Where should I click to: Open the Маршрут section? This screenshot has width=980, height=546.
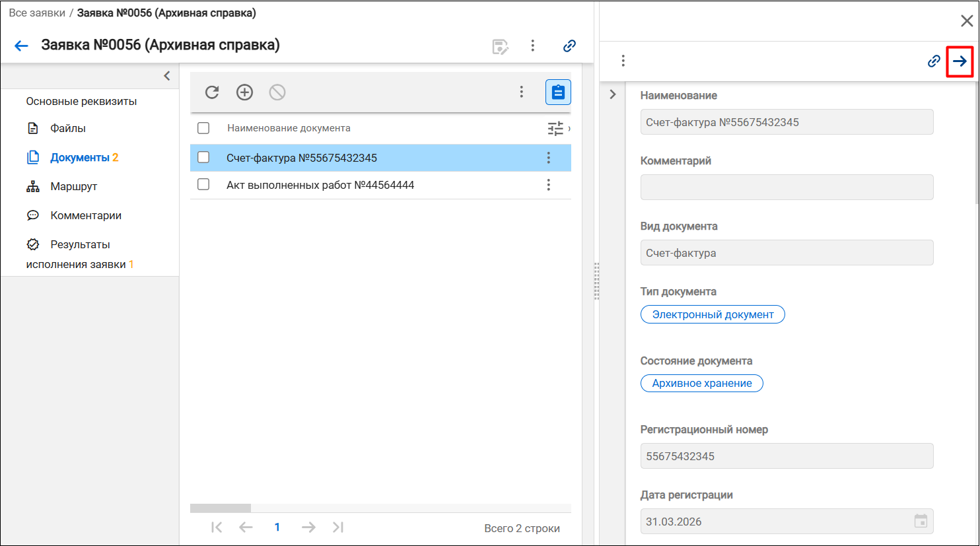pos(73,186)
